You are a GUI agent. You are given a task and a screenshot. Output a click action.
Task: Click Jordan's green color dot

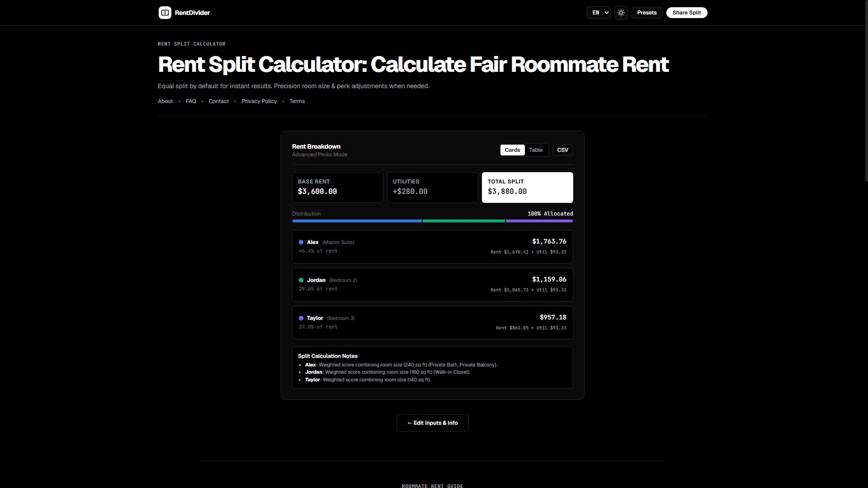click(301, 280)
